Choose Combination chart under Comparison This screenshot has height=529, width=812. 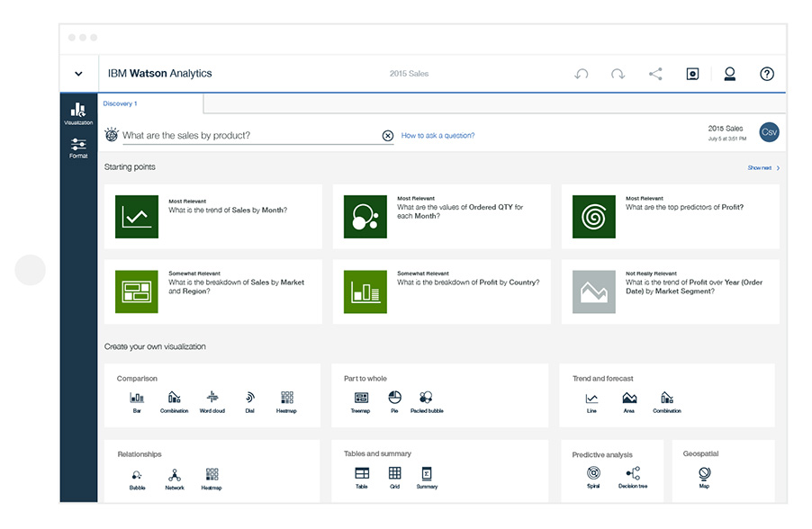coord(174,401)
